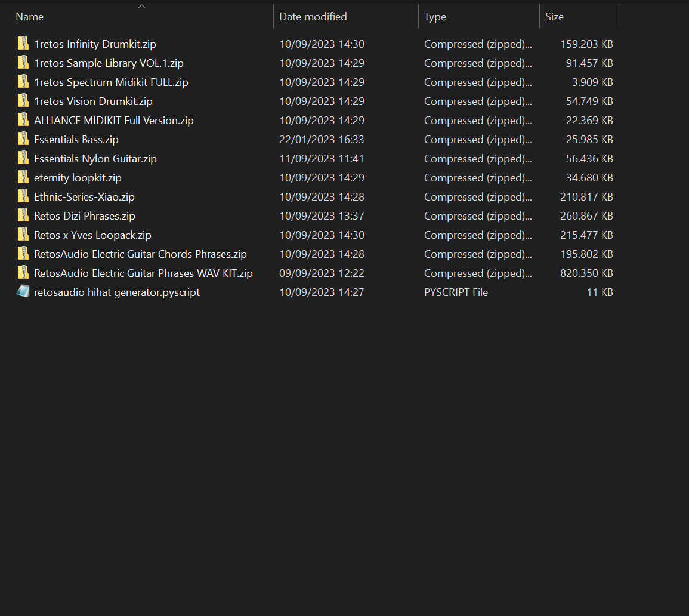Click the ALLIANCE MIDIKIT Full Version zip icon

pos(23,120)
